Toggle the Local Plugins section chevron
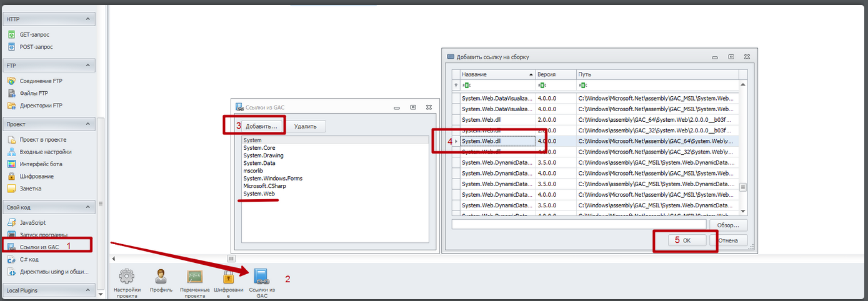 tap(87, 290)
